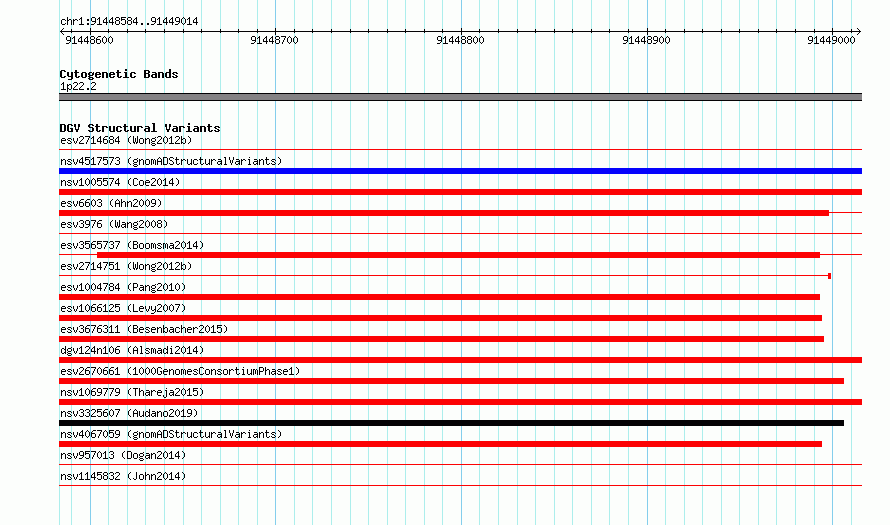This screenshot has width=890, height=525.
Task: Select the red nsv4067059 gnomAD variant bar
Action: [x=440, y=444]
